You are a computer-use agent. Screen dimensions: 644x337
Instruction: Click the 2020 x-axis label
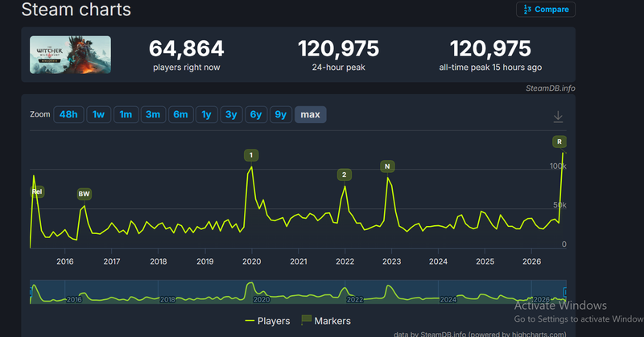tap(252, 261)
